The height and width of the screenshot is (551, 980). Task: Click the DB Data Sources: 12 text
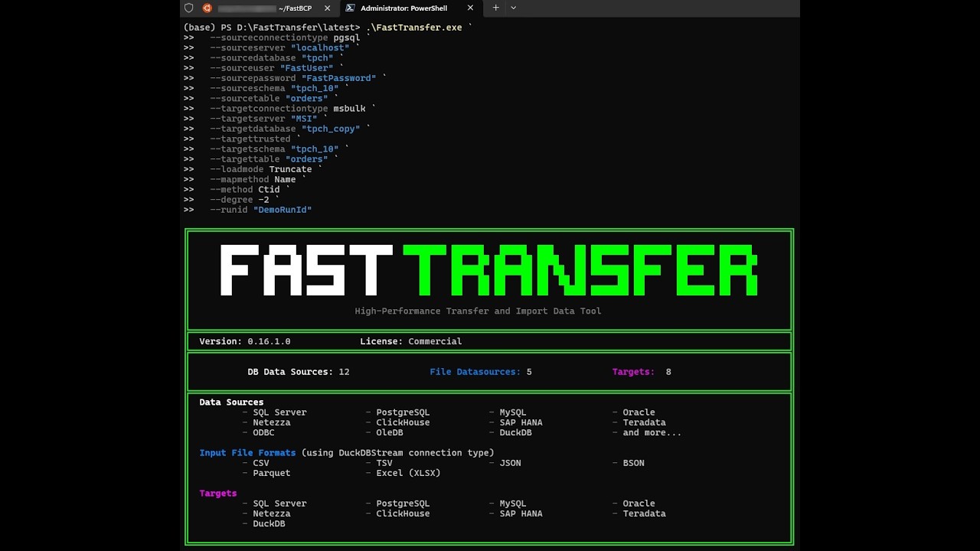point(299,372)
